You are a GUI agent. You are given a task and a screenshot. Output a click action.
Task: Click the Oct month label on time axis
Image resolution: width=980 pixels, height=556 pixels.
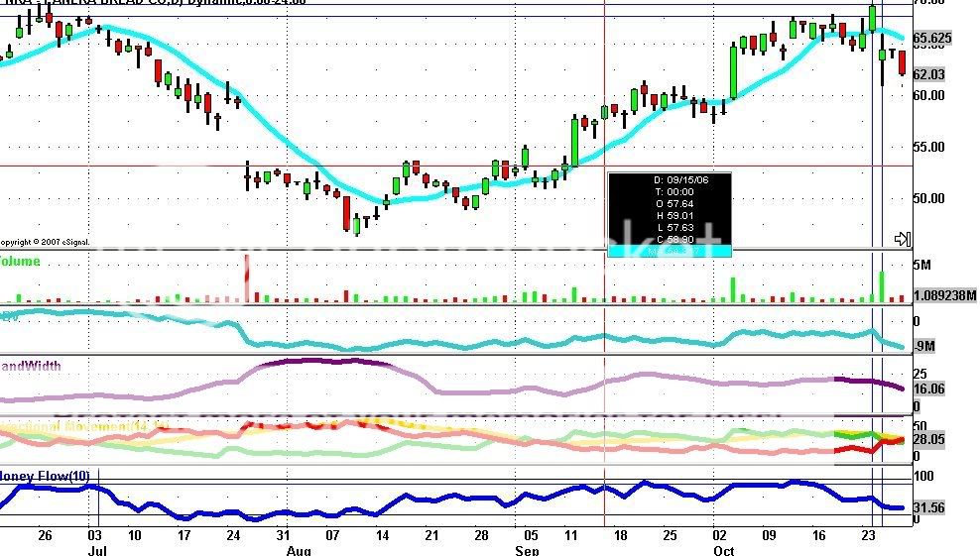(724, 550)
